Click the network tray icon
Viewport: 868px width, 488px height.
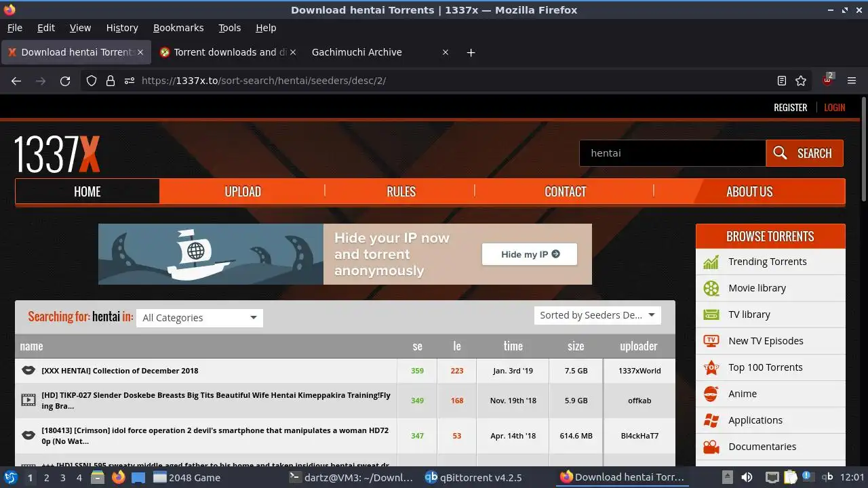coord(772,477)
